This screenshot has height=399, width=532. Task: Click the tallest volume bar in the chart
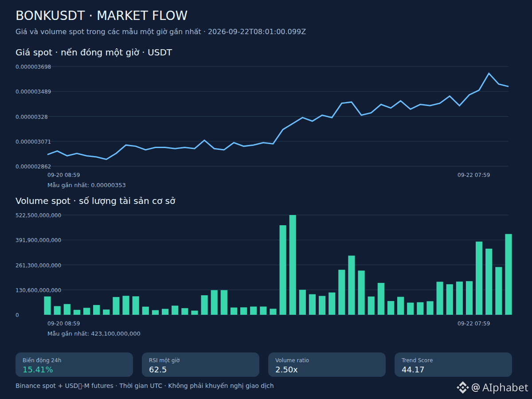pyautogui.click(x=293, y=265)
